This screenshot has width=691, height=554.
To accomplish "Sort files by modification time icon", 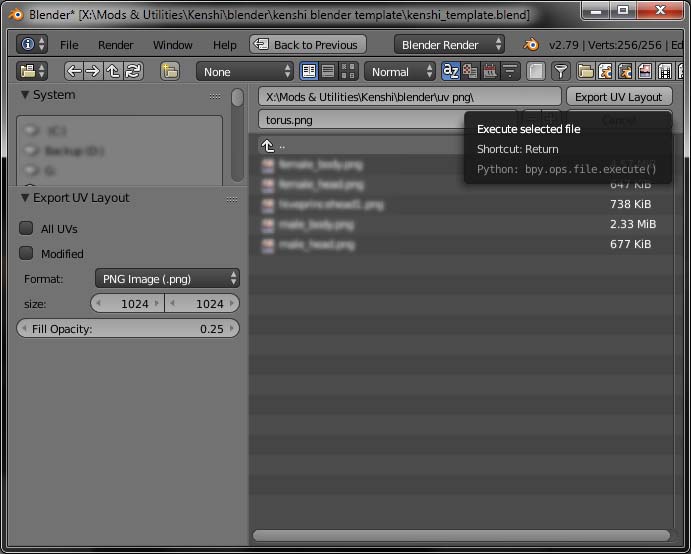I will click(x=490, y=71).
